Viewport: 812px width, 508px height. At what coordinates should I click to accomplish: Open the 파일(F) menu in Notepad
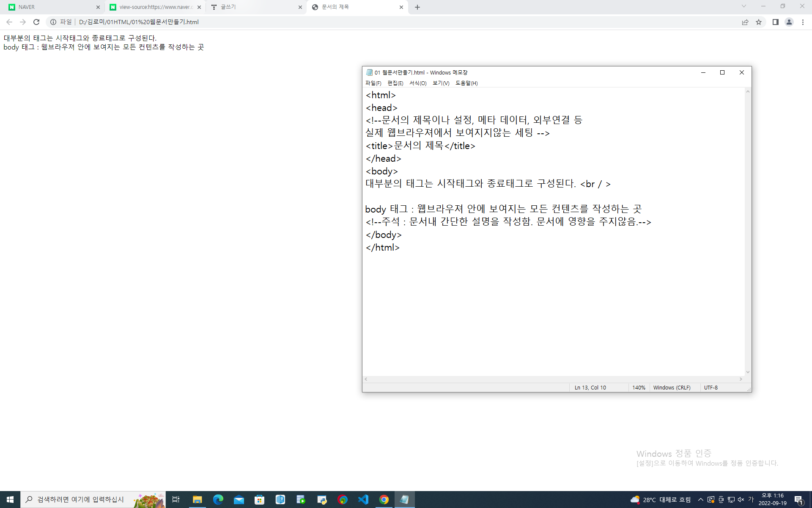(x=373, y=83)
